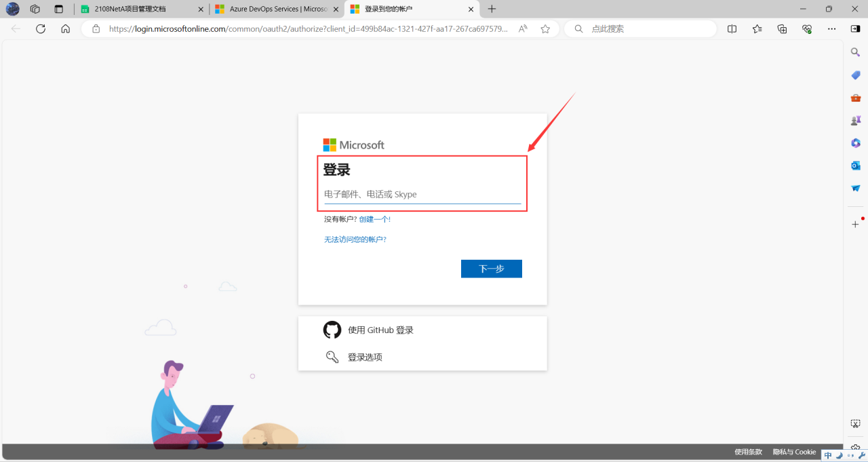Click the 中 input method indicator

(828, 456)
